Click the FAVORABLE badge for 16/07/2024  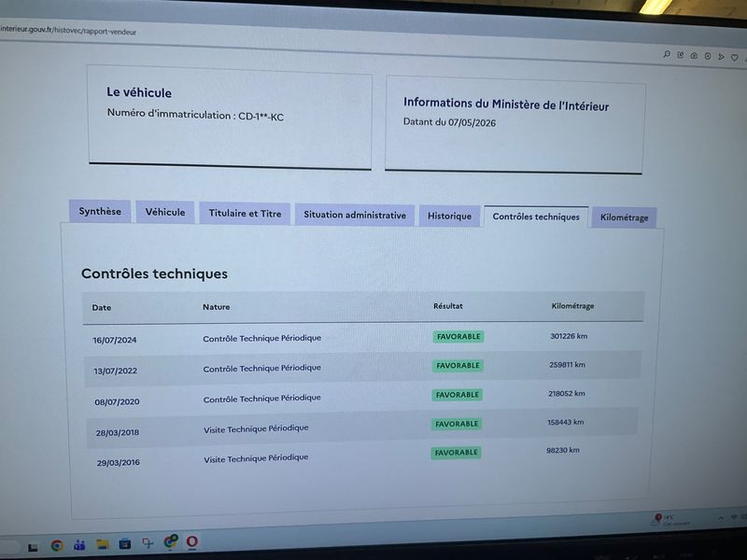458,337
